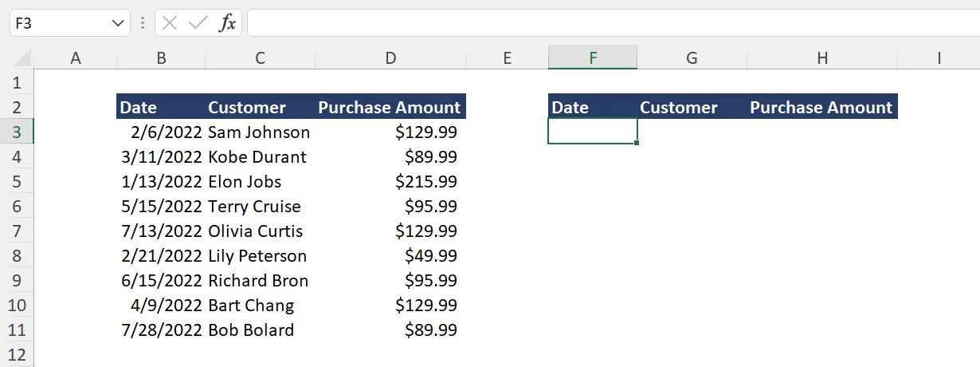Select row 3 header

pyautogui.click(x=18, y=132)
